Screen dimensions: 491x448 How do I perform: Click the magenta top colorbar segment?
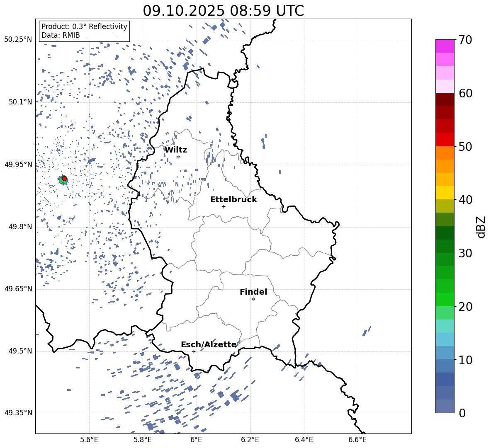click(x=445, y=46)
